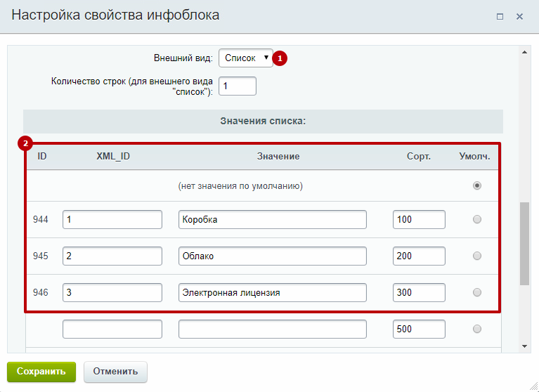Choose Электронная лицензия as default option
The width and height of the screenshot is (539, 392).
point(477,292)
